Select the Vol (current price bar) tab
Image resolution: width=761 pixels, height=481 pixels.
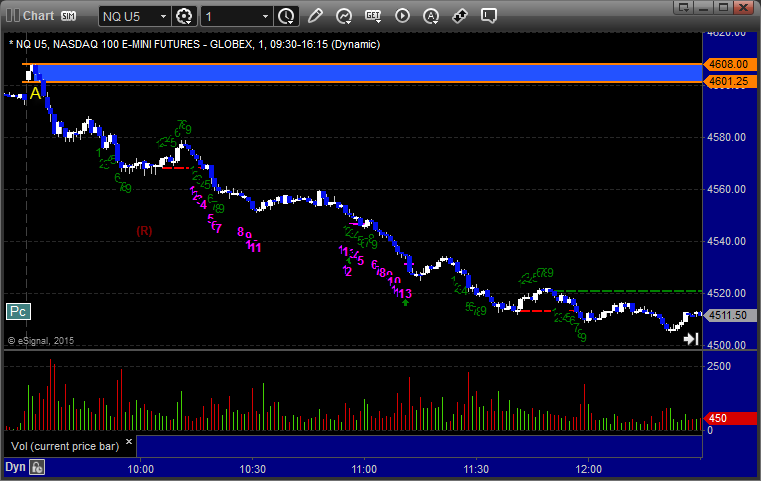coord(64,445)
